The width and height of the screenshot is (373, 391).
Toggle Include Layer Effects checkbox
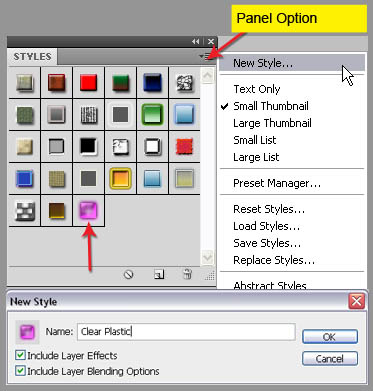pyautogui.click(x=20, y=355)
